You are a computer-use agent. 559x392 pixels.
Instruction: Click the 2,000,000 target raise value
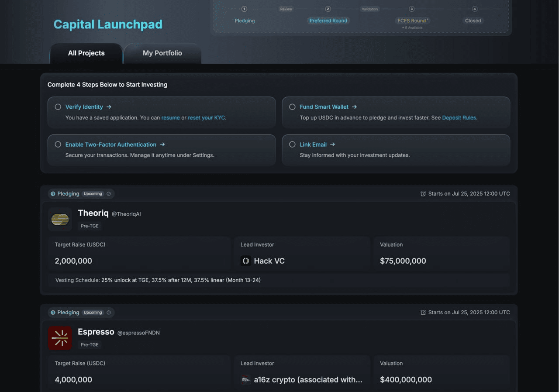click(x=73, y=261)
